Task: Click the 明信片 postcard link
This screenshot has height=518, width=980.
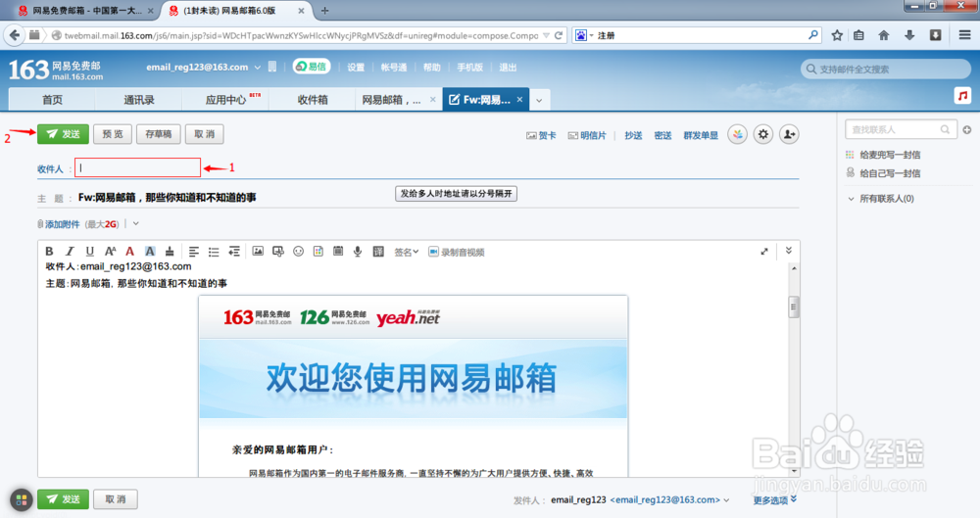Action: (x=587, y=135)
